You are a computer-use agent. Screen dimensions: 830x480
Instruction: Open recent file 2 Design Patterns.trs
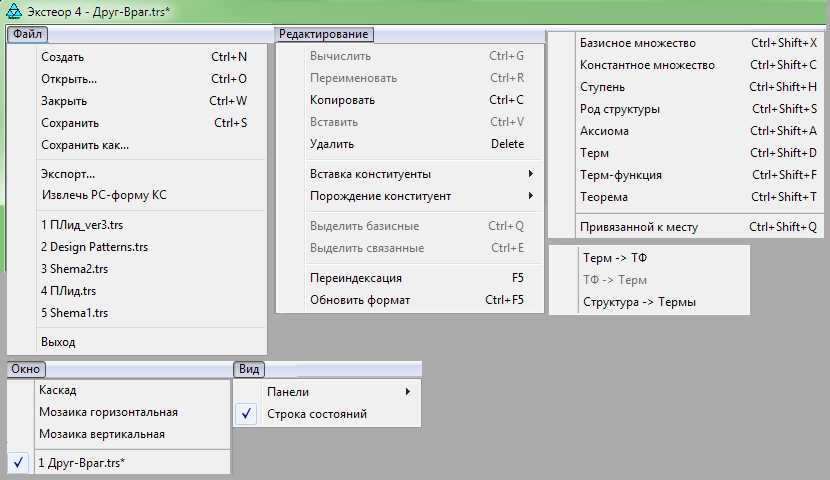click(95, 247)
